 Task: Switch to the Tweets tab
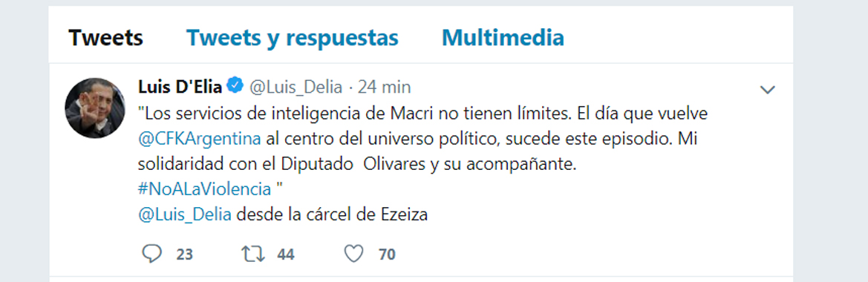coord(105,38)
